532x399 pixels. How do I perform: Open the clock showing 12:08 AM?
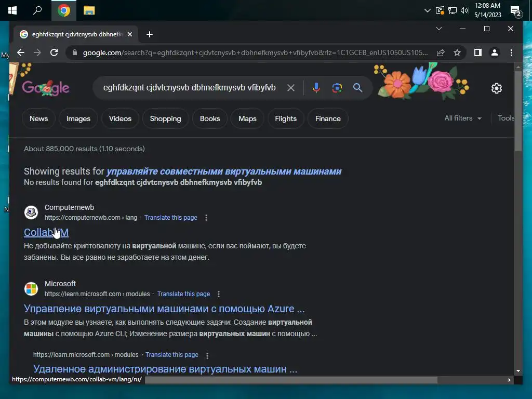pyautogui.click(x=487, y=10)
